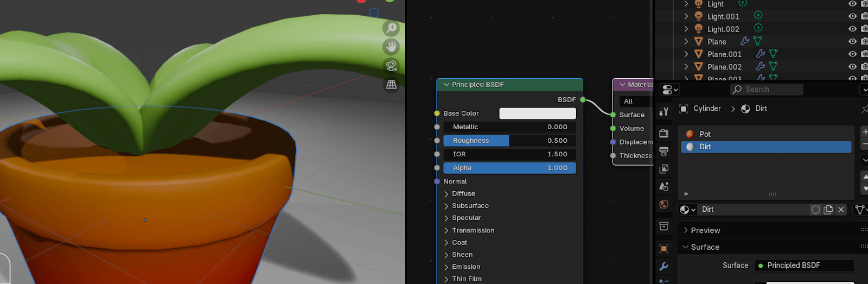Image resolution: width=868 pixels, height=284 pixels.
Task: Unlink the Dirt material with the X button
Action: pos(841,210)
